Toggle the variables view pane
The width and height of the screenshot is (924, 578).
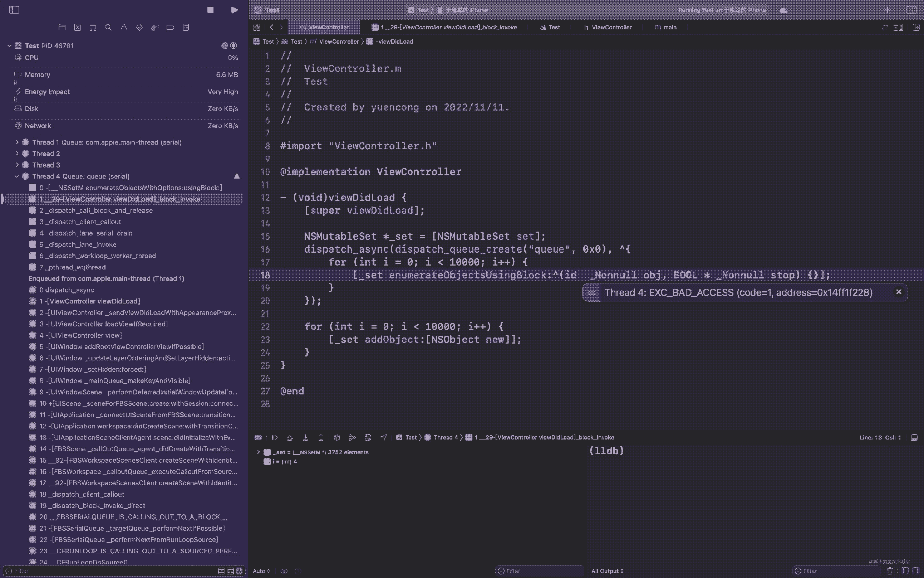pos(905,571)
